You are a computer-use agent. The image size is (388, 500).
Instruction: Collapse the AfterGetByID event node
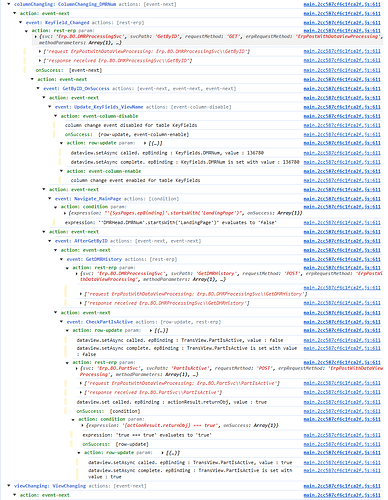click(50, 241)
